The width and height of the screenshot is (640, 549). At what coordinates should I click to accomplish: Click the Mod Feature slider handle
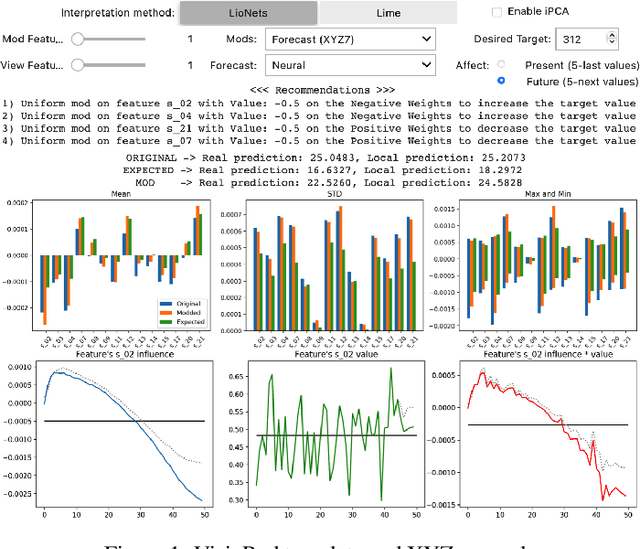81,39
